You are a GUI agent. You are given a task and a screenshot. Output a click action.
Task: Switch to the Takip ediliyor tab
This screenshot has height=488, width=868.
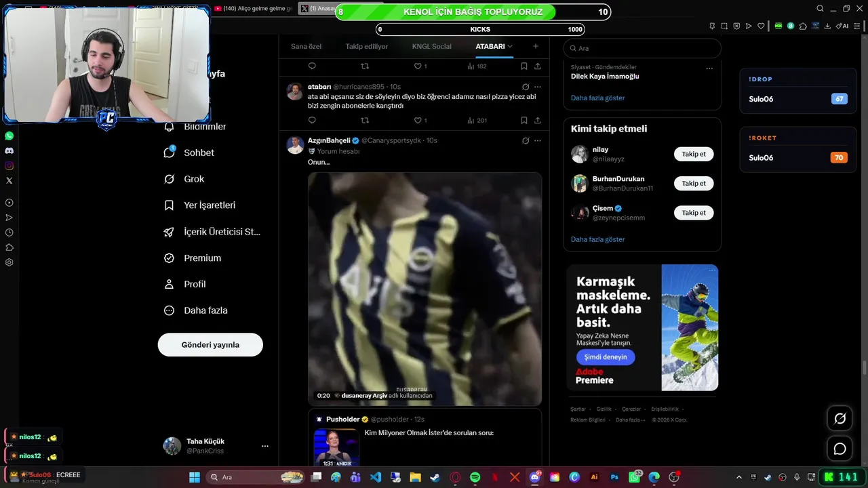point(367,47)
